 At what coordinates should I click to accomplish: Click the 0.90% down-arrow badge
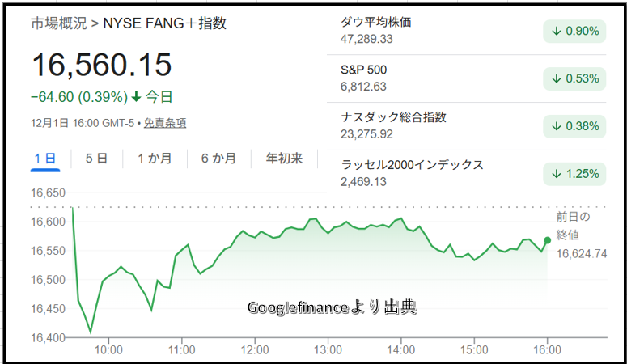click(574, 32)
